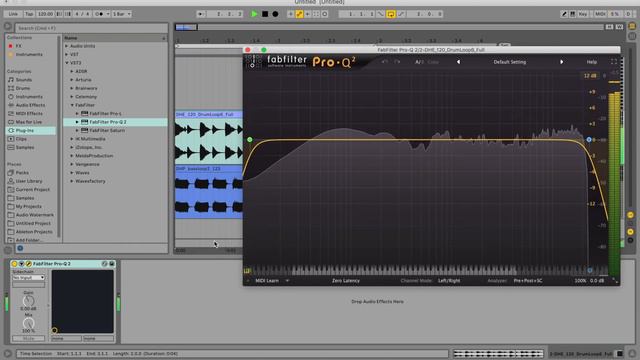The image size is (640, 360).
Task: Open the Sounds category
Action: (24, 80)
